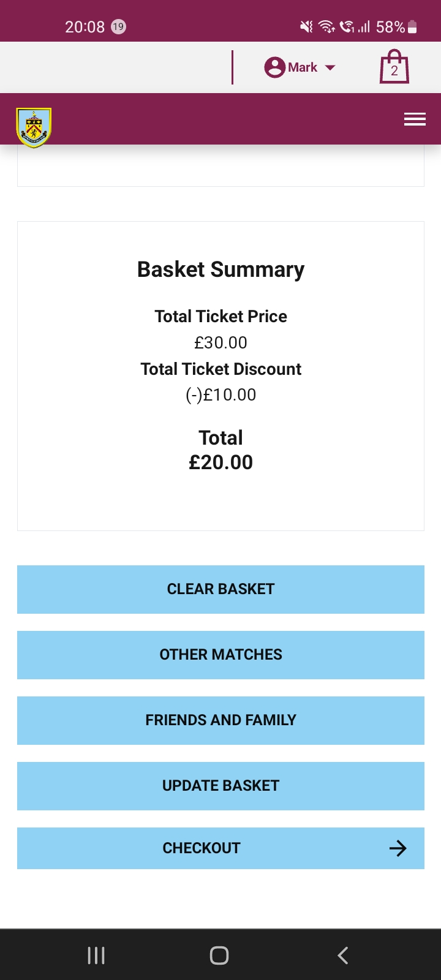Tap the arrow icon on Checkout
441x980 pixels.
point(398,848)
